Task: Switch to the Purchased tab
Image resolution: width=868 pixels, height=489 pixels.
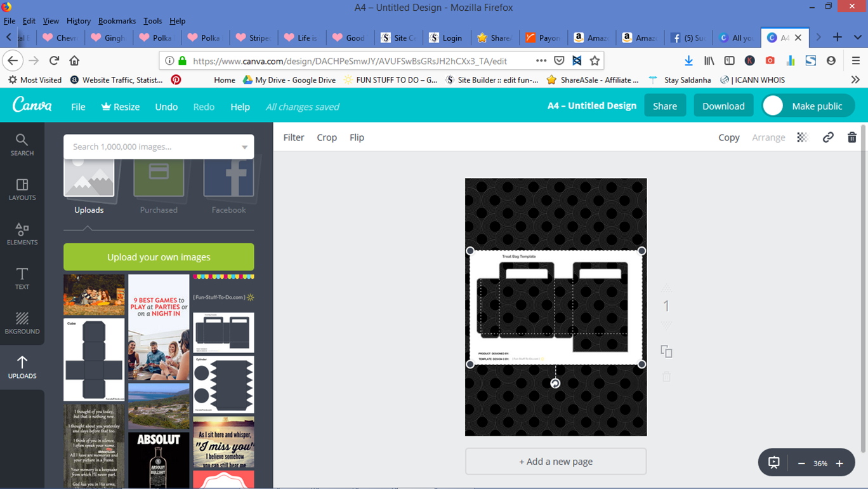Action: click(159, 184)
